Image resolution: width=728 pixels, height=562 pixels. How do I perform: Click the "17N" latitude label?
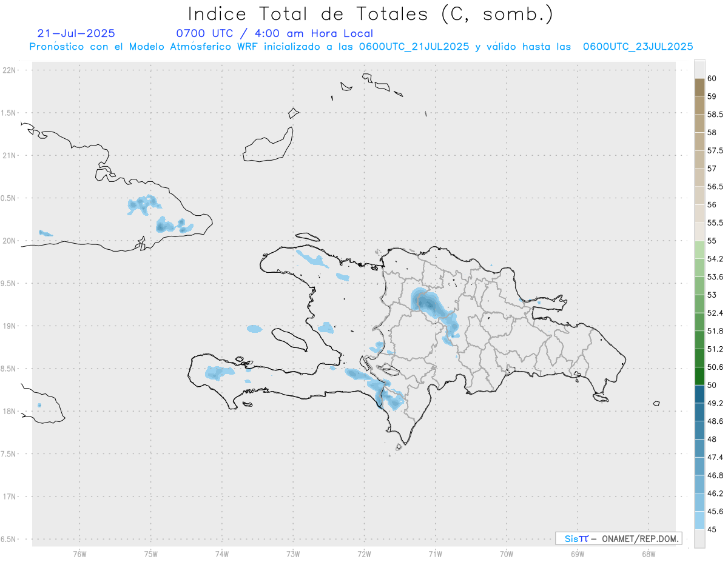9,497
